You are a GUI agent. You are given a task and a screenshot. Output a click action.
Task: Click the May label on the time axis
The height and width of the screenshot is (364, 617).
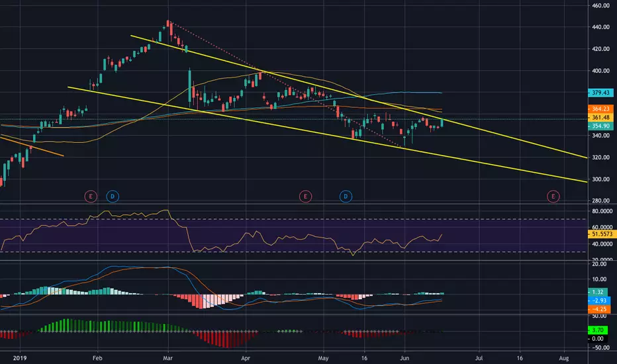pos(323,358)
